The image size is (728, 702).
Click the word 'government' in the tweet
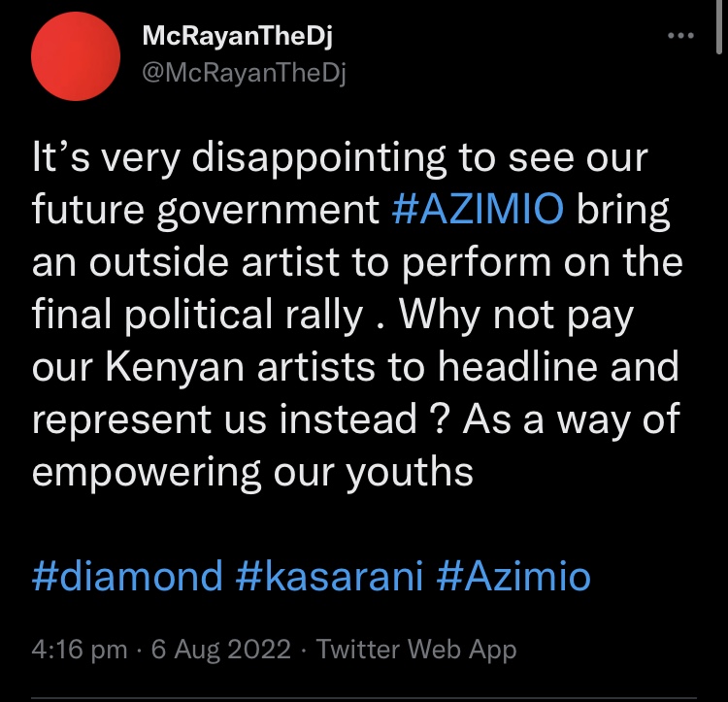268,211
